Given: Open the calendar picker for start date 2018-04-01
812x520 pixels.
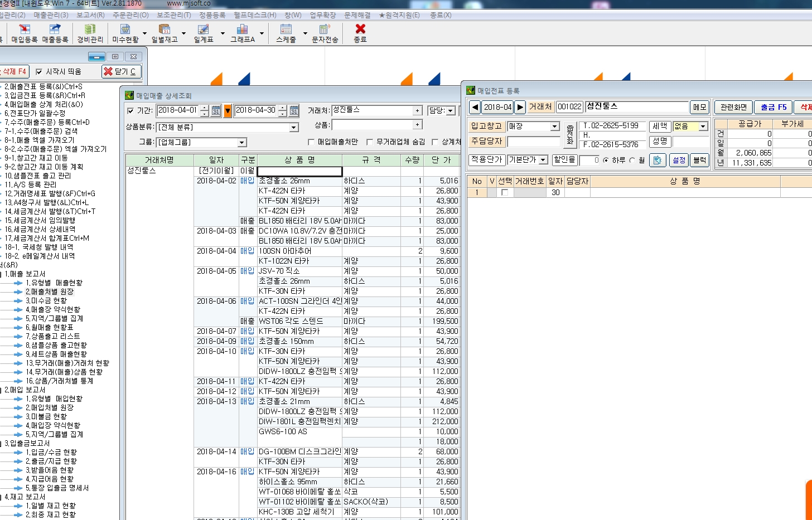Looking at the screenshot, I should point(216,111).
